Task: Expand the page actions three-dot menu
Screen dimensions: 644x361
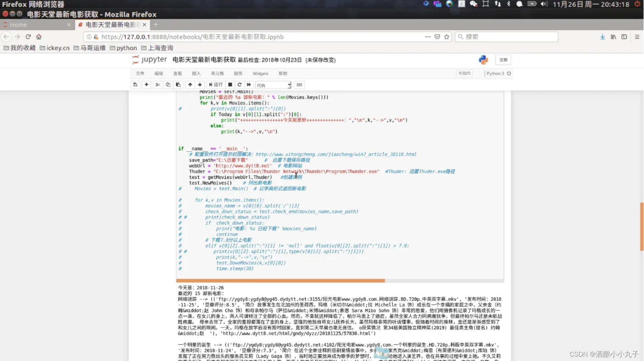Action: [x=427, y=36]
